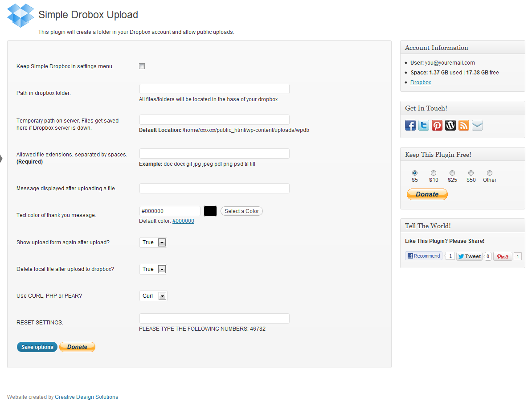Viewport: 532px width, 406px height.
Task: Click the email envelope icon
Action: (477, 125)
